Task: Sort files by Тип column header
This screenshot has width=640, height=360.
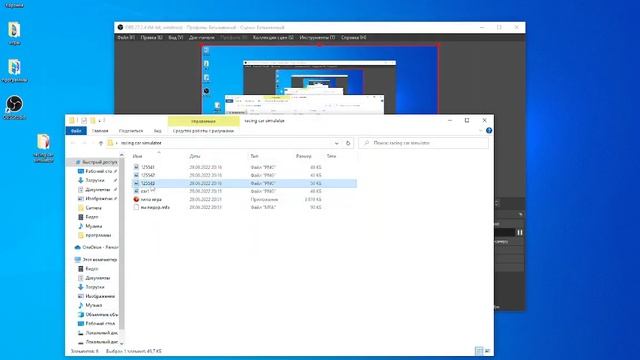Action: (x=254, y=156)
